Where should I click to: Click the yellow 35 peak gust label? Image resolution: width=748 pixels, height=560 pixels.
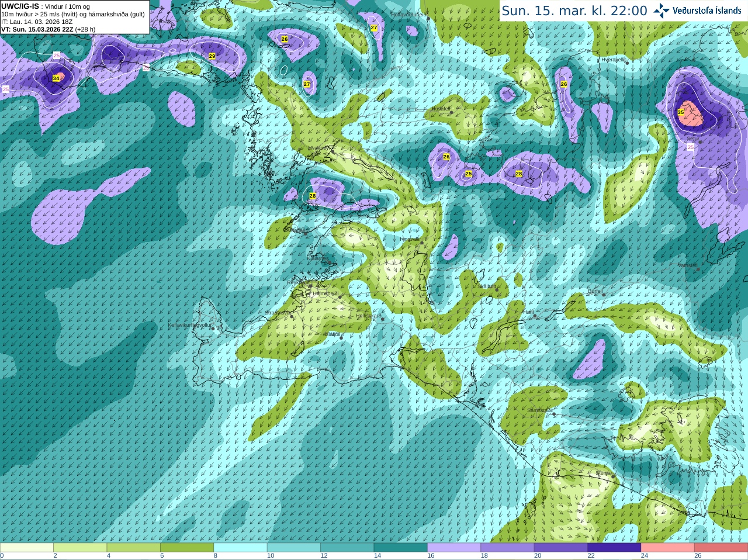pyautogui.click(x=681, y=112)
